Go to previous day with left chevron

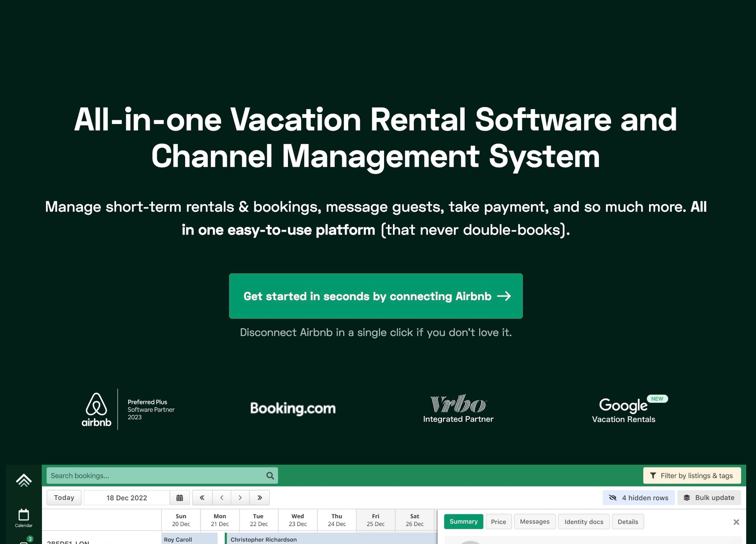(x=222, y=498)
